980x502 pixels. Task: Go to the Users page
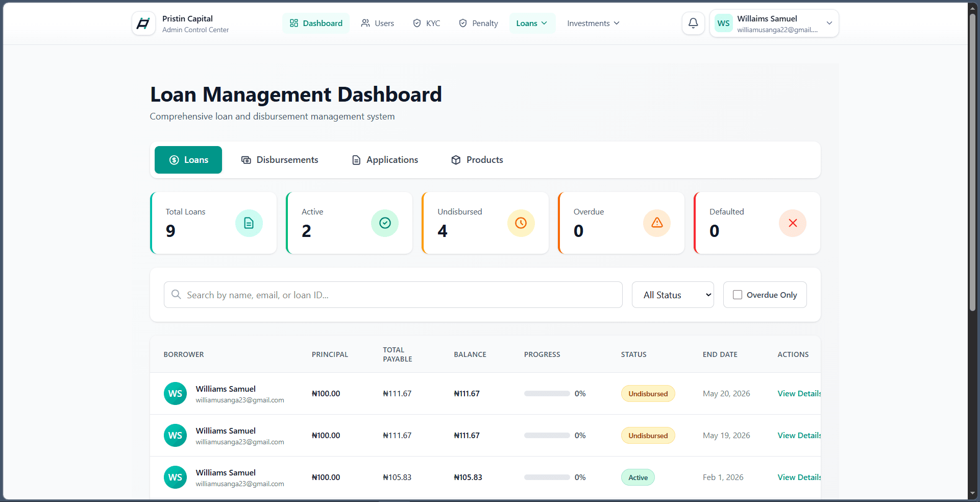(x=378, y=23)
